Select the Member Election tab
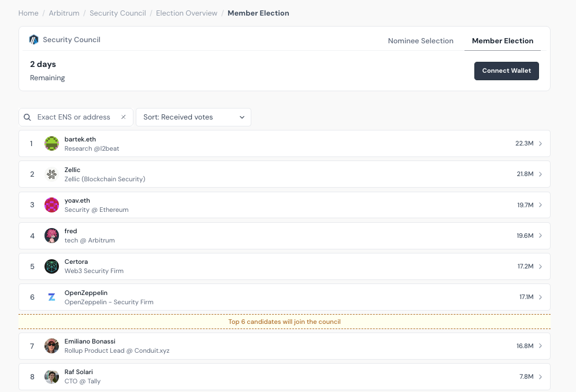Image resolution: width=576 pixels, height=392 pixels. [x=503, y=41]
